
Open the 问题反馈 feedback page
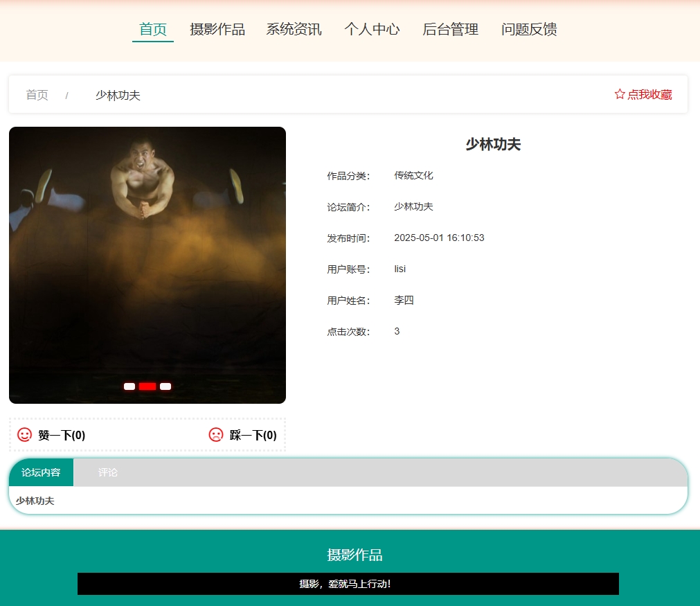pyautogui.click(x=528, y=29)
